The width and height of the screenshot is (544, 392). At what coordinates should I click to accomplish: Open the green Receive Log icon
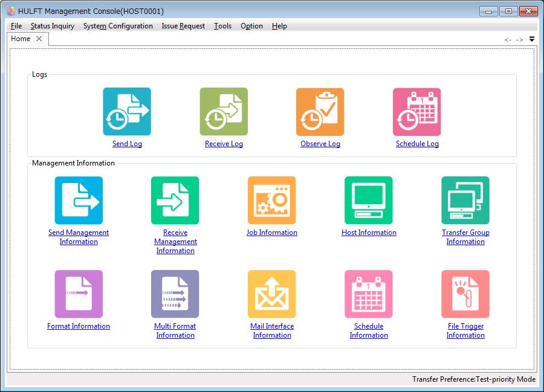click(224, 111)
